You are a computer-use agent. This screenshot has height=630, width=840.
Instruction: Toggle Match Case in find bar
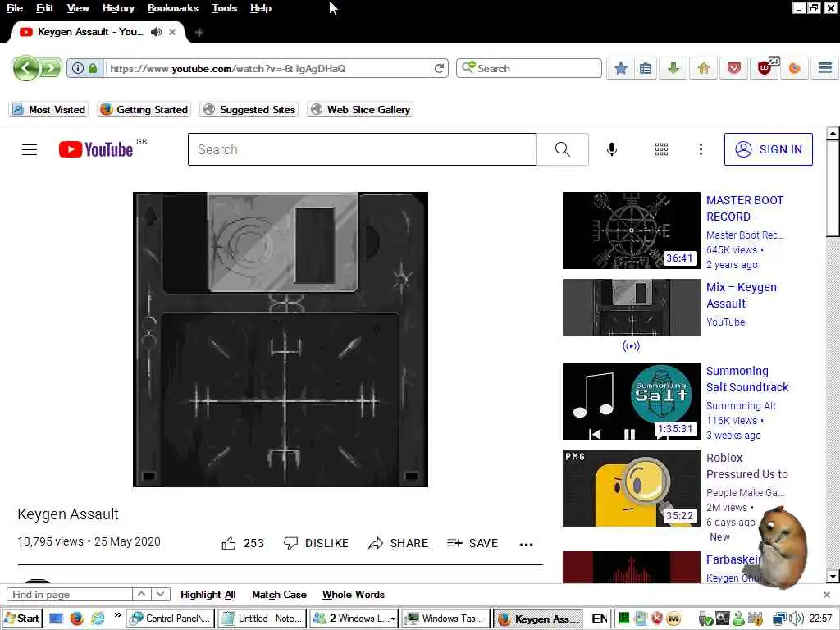pyautogui.click(x=279, y=595)
